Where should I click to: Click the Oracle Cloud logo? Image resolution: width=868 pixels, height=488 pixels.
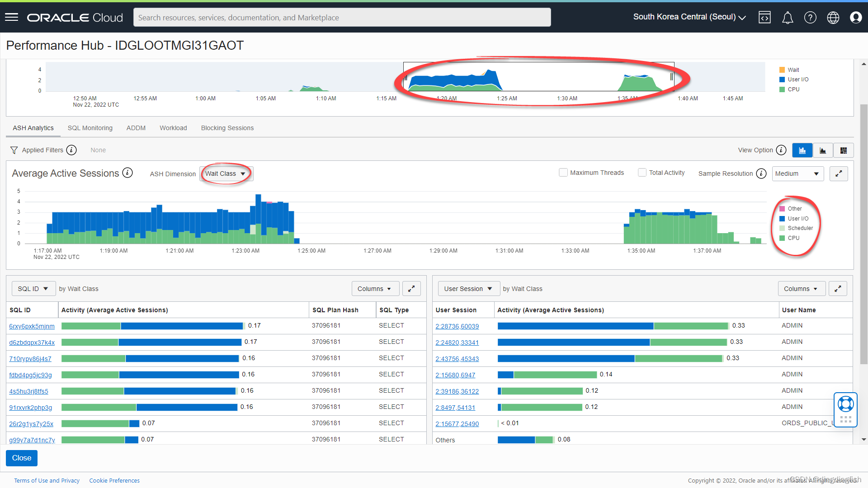point(75,18)
